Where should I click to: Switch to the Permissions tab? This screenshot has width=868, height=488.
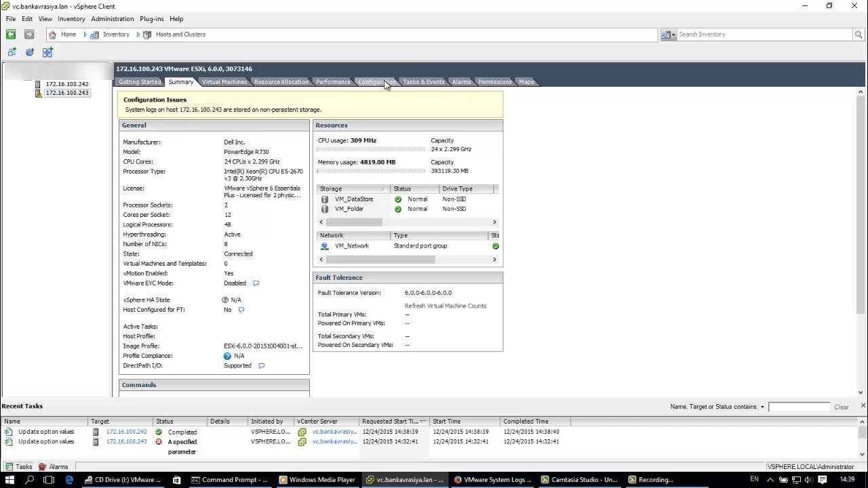[x=495, y=82]
